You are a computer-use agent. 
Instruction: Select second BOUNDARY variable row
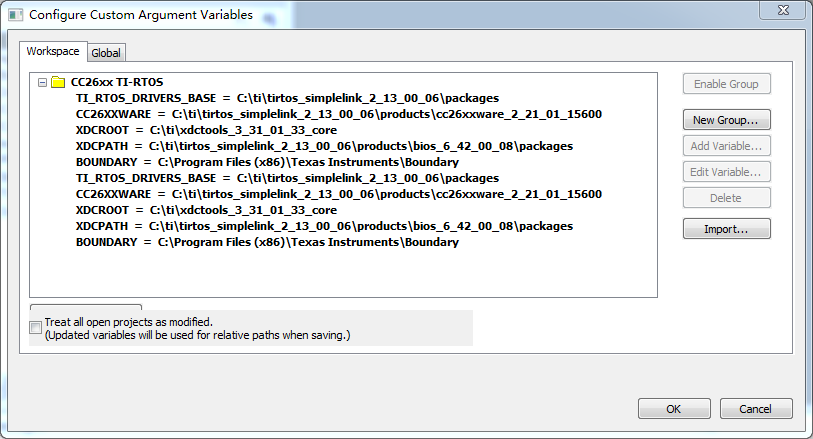coord(267,242)
